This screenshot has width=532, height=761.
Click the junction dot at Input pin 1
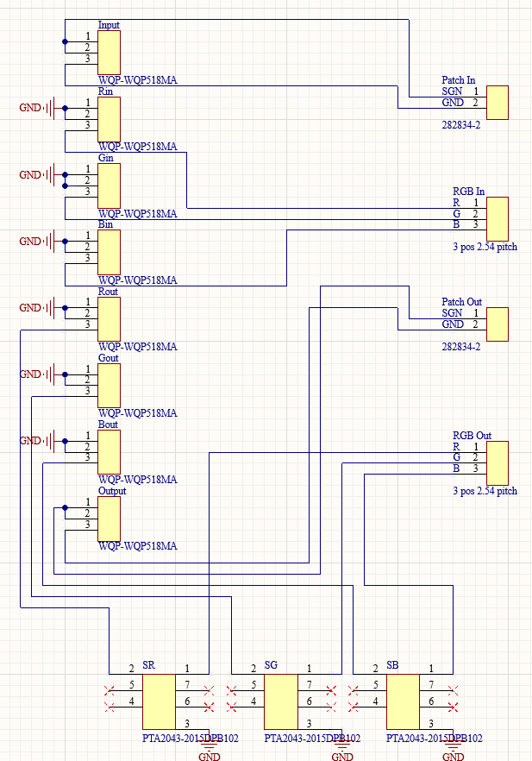65,41
